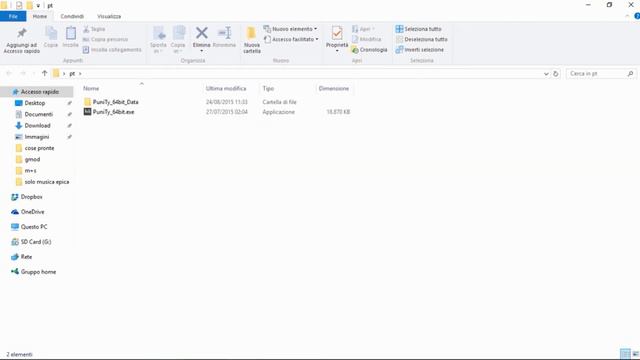Click the pt breadcrumb in address bar
640x360 pixels.
[72, 73]
